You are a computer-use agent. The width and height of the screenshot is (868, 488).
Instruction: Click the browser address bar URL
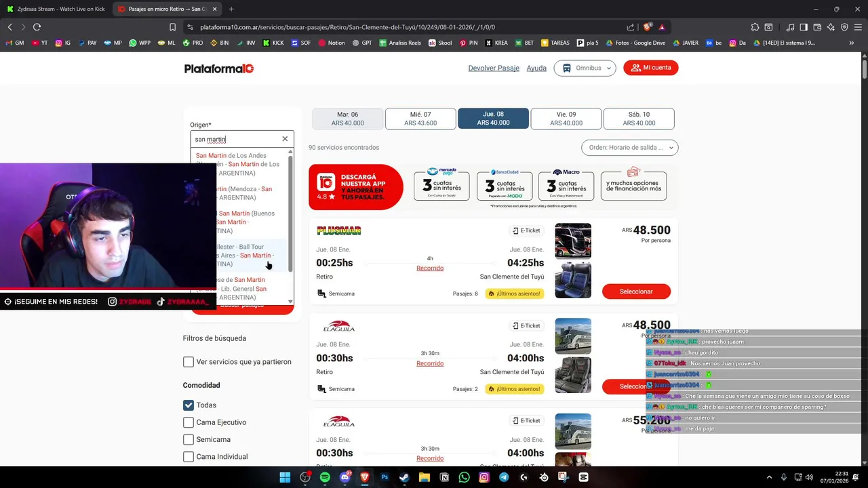coord(347,27)
